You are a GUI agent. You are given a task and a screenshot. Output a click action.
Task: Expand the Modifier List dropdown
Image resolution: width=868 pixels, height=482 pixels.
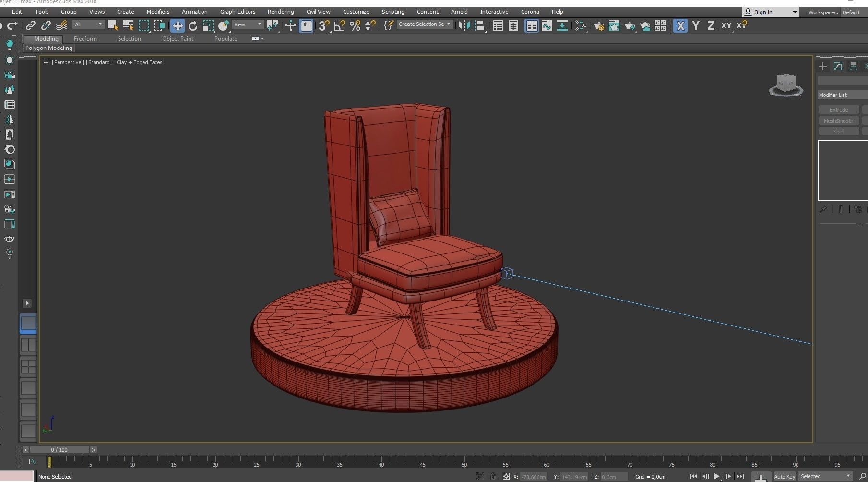[843, 95]
